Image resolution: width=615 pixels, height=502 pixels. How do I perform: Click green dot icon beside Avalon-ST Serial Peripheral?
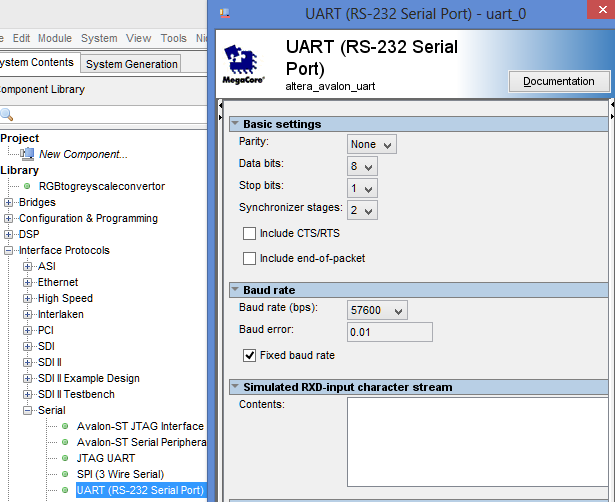tap(65, 442)
